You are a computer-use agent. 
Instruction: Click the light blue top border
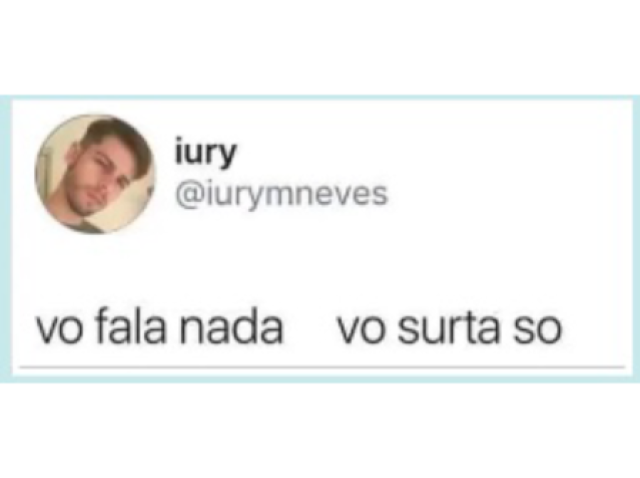(320, 98)
